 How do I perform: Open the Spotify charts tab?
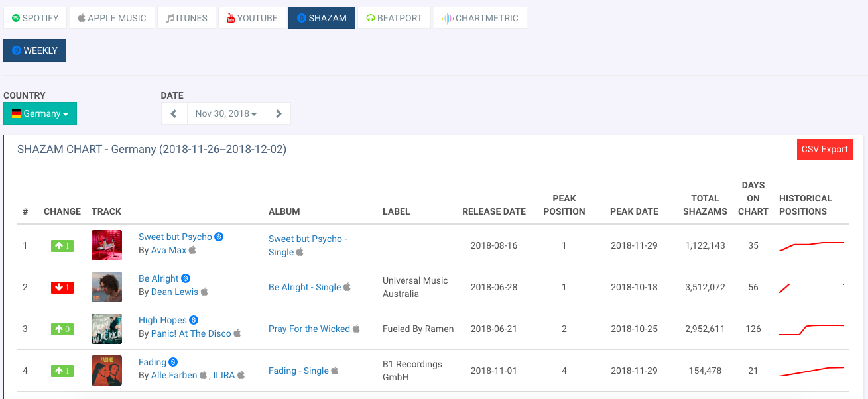pyautogui.click(x=35, y=18)
